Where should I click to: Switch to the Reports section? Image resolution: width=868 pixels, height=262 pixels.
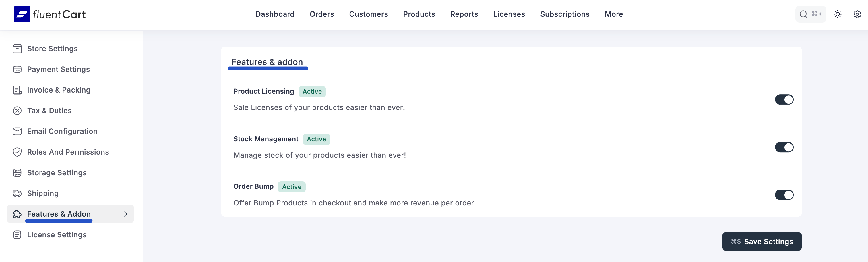pos(464,14)
